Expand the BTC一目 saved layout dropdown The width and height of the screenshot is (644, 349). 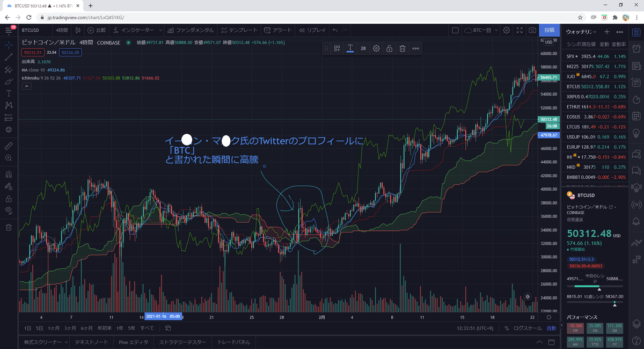pyautogui.click(x=496, y=31)
